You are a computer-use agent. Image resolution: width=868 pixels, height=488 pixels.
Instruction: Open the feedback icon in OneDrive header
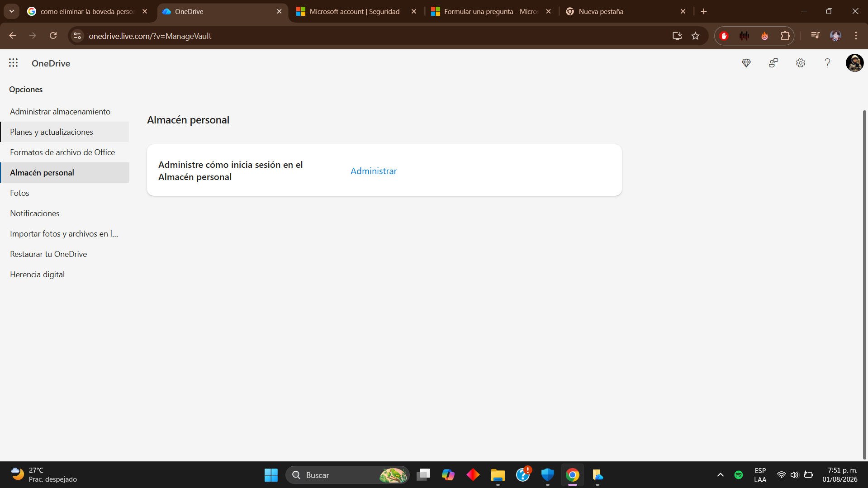pyautogui.click(x=773, y=63)
